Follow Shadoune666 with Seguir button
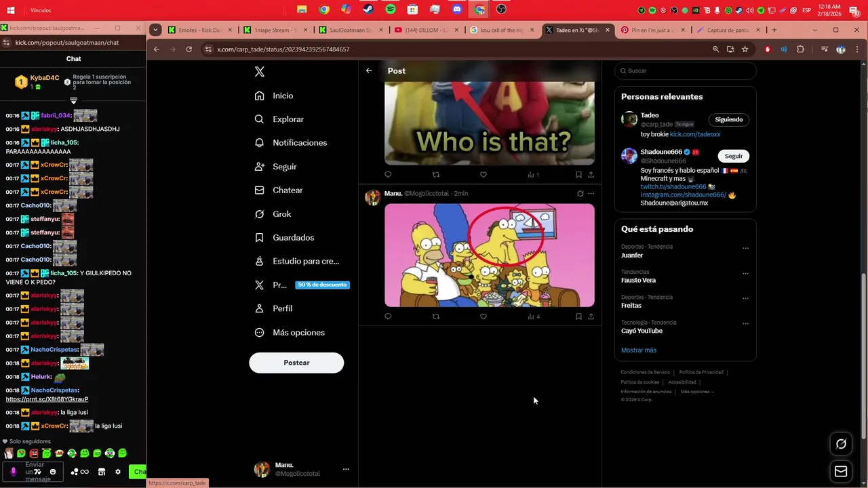 click(x=734, y=157)
